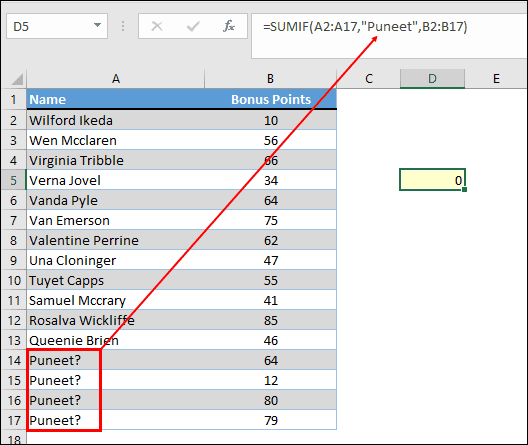Click the SUMIF formula text in formula bar
Screen dimensions: 528x445
[x=365, y=27]
